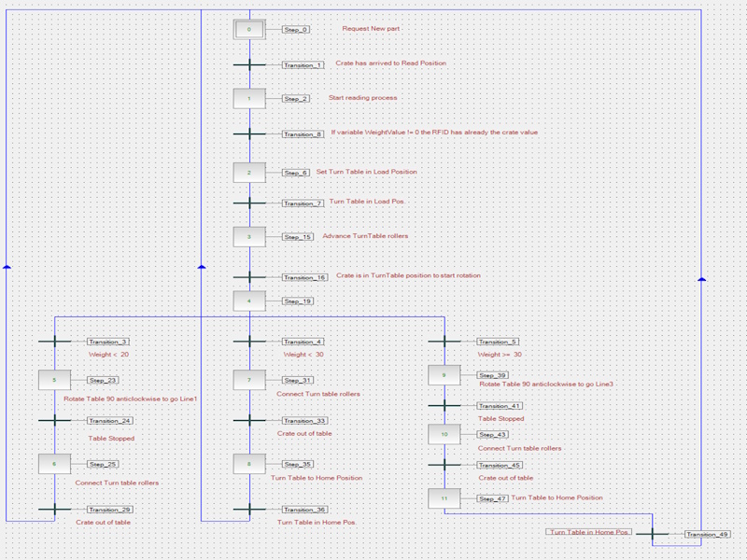Screen dimensions: 747x560
Task: Select the Step_15 name label
Action: coord(298,237)
